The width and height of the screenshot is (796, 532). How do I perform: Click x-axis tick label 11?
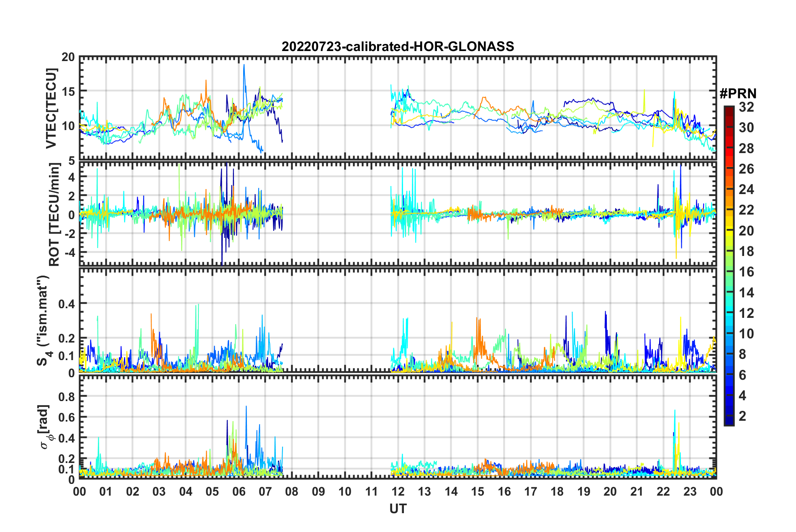371,491
